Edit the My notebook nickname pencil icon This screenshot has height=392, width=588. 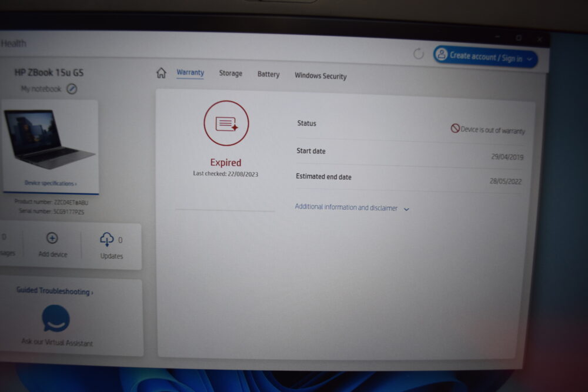coord(72,89)
